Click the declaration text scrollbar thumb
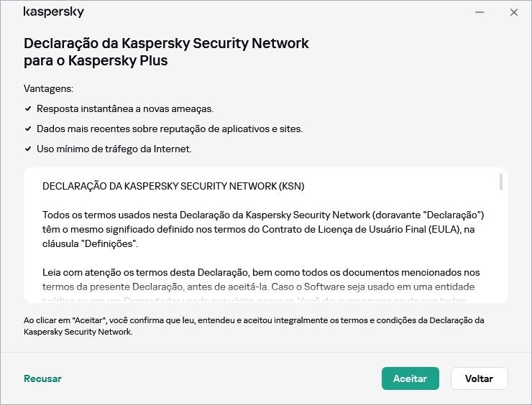 click(500, 182)
